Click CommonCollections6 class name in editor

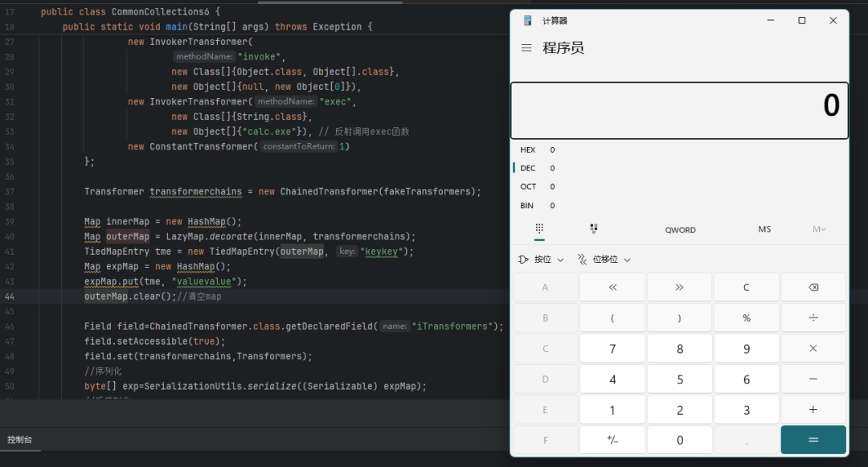pos(161,11)
